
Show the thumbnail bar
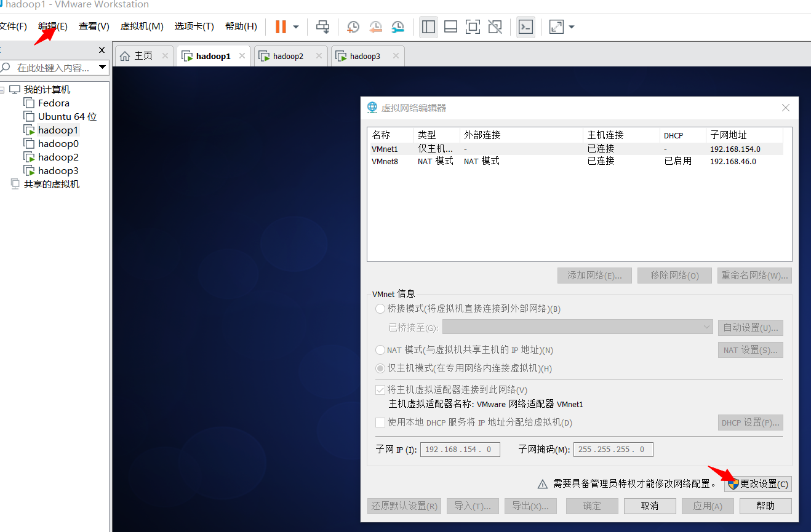(x=450, y=26)
